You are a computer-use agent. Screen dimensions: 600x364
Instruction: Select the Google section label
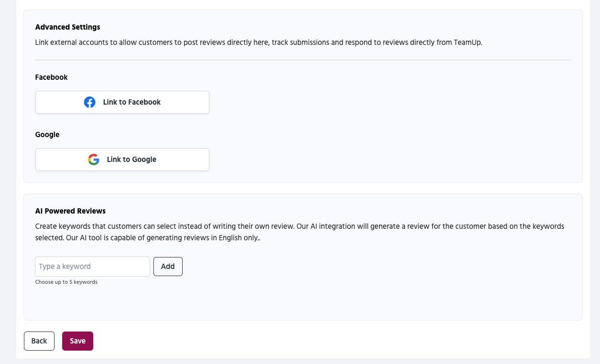pyautogui.click(x=47, y=135)
